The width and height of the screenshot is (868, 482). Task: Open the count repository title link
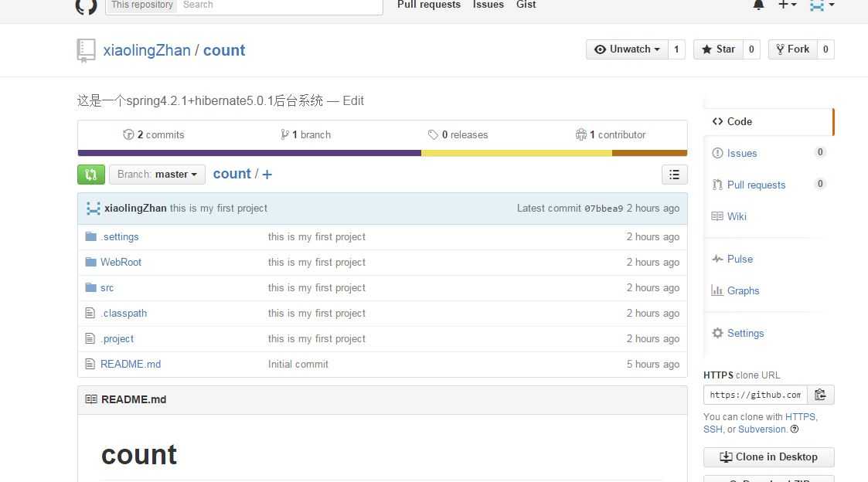tap(224, 50)
